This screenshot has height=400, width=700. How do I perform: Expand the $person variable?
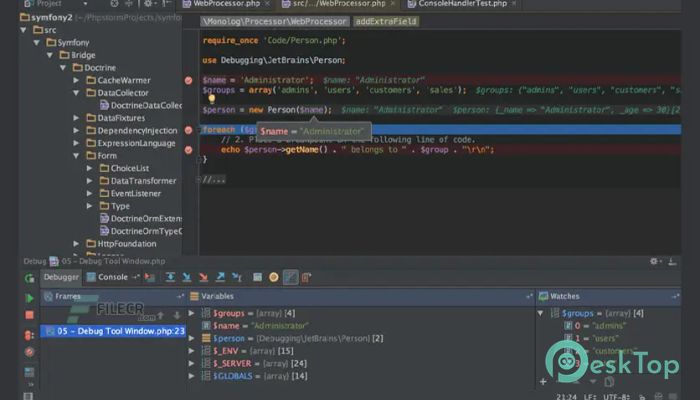coord(192,338)
